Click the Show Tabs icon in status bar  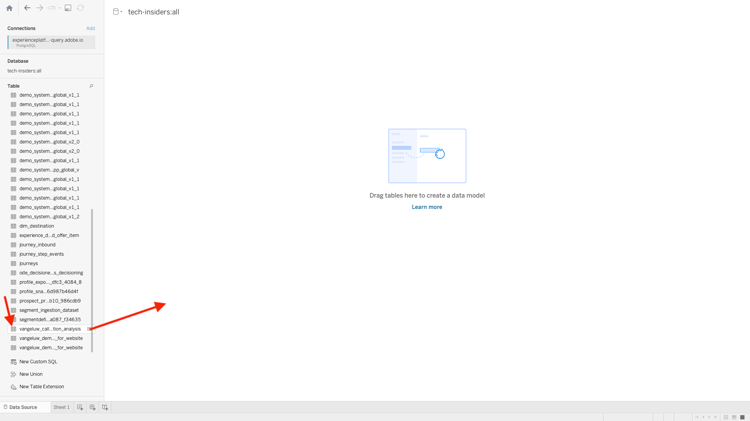pos(742,417)
